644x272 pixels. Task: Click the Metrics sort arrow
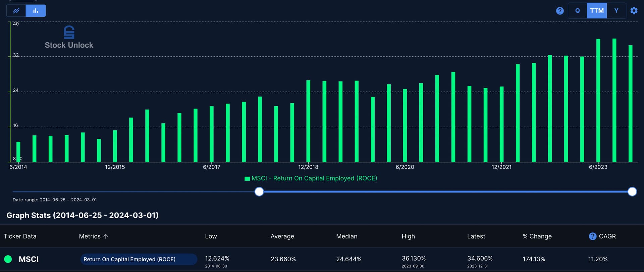[106, 236]
